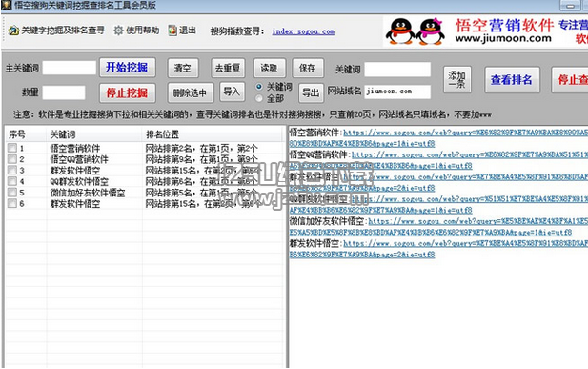Tick the checkbox for row 5 微信加好友软件悟空
588x369 pixels.
tap(12, 193)
